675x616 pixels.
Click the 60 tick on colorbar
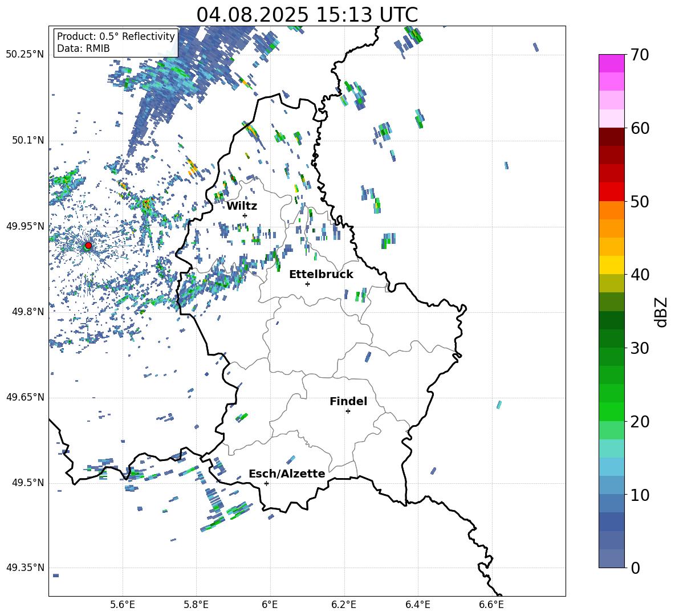point(640,128)
